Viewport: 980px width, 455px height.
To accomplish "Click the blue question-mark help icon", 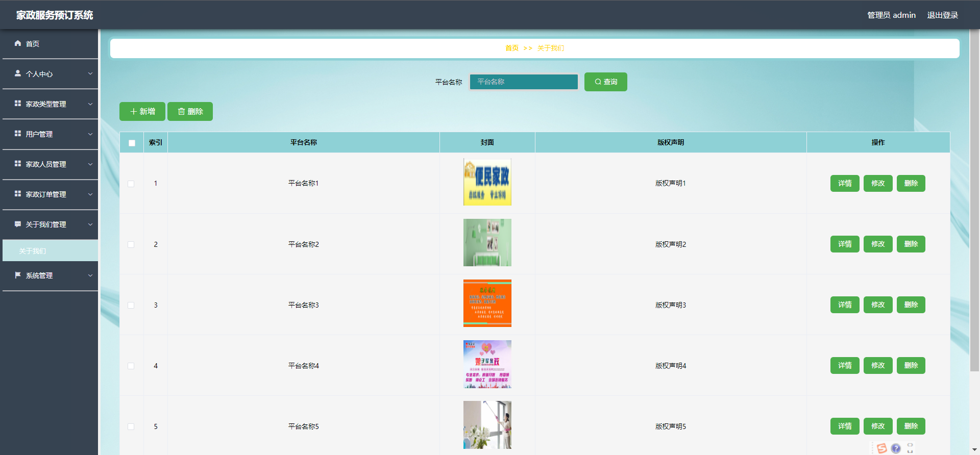I will 896,448.
